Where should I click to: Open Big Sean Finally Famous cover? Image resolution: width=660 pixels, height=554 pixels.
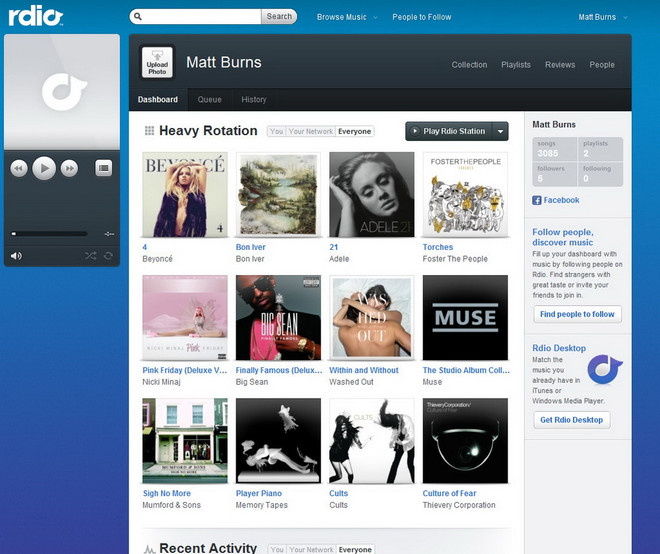(x=278, y=318)
